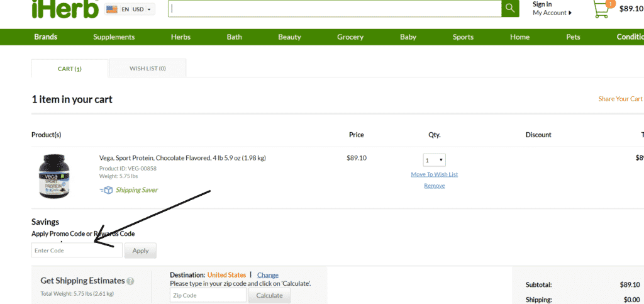Open the Vega Sport Protein thumbnail
644x304 pixels.
click(x=54, y=176)
